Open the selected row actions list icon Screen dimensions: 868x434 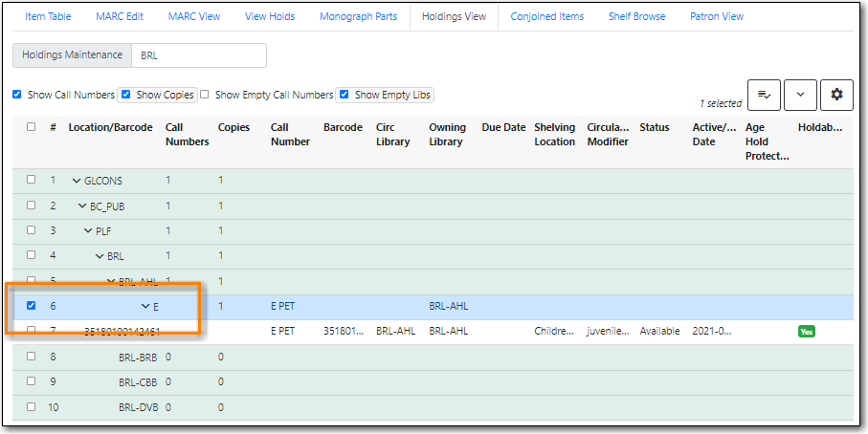click(x=764, y=95)
